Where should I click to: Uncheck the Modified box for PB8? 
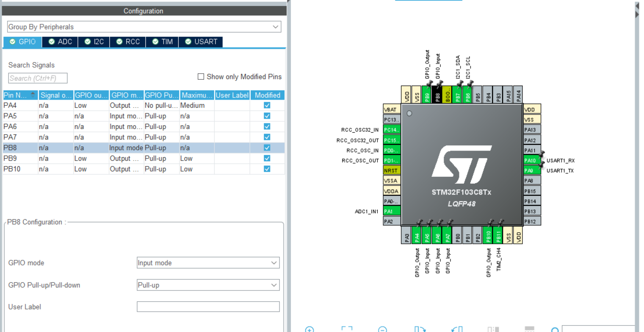[267, 148]
